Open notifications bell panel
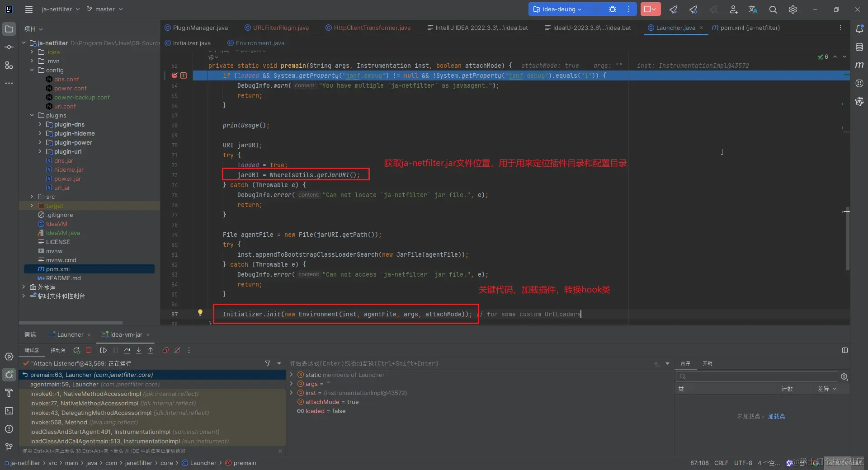 859,28
